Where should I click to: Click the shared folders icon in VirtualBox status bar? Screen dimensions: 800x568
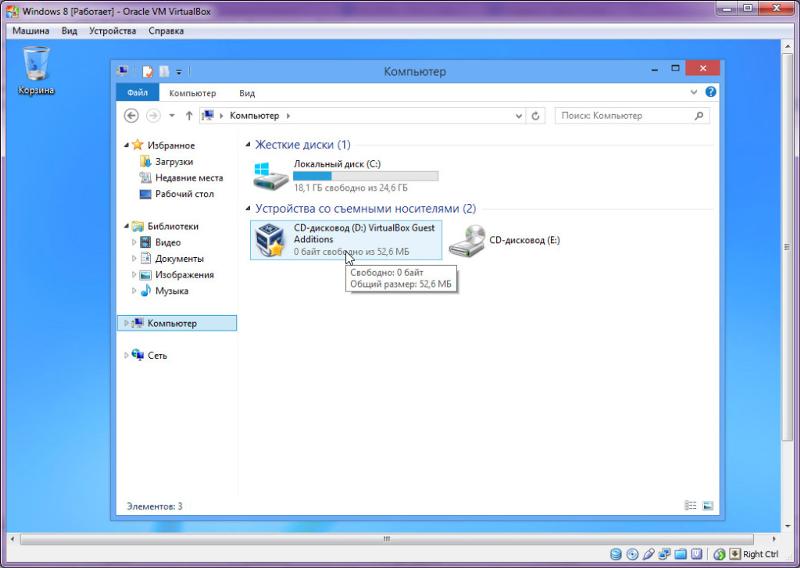(681, 554)
